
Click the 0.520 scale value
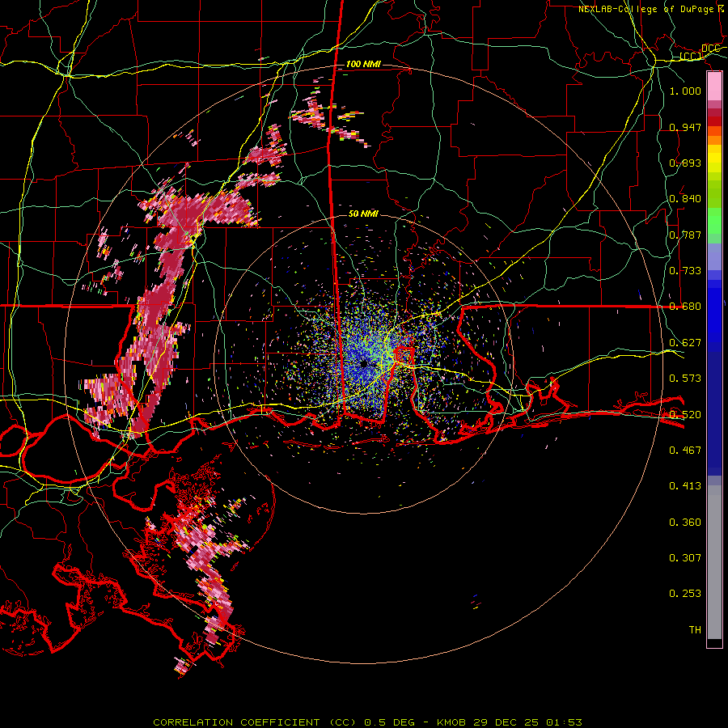click(685, 414)
